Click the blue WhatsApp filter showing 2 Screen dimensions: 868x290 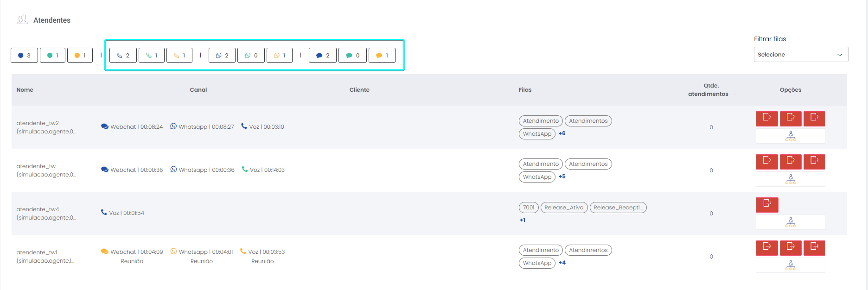(222, 55)
